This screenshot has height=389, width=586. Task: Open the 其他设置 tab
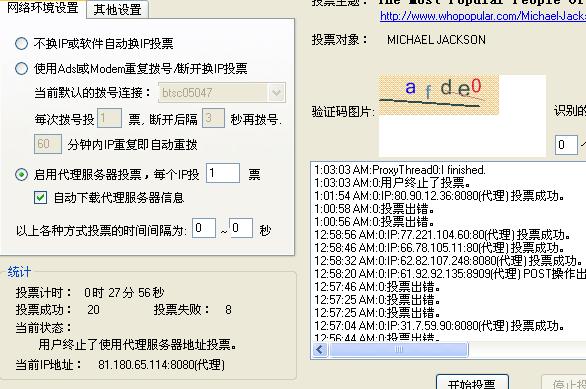point(117,9)
